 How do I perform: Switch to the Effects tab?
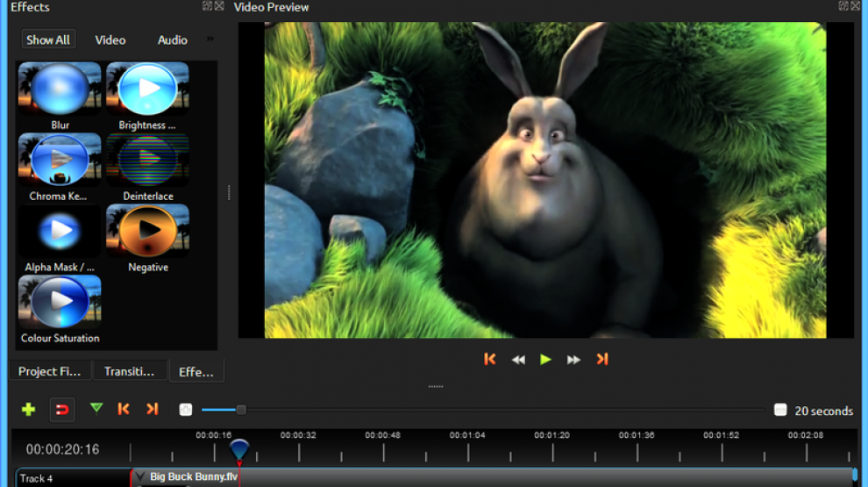196,372
